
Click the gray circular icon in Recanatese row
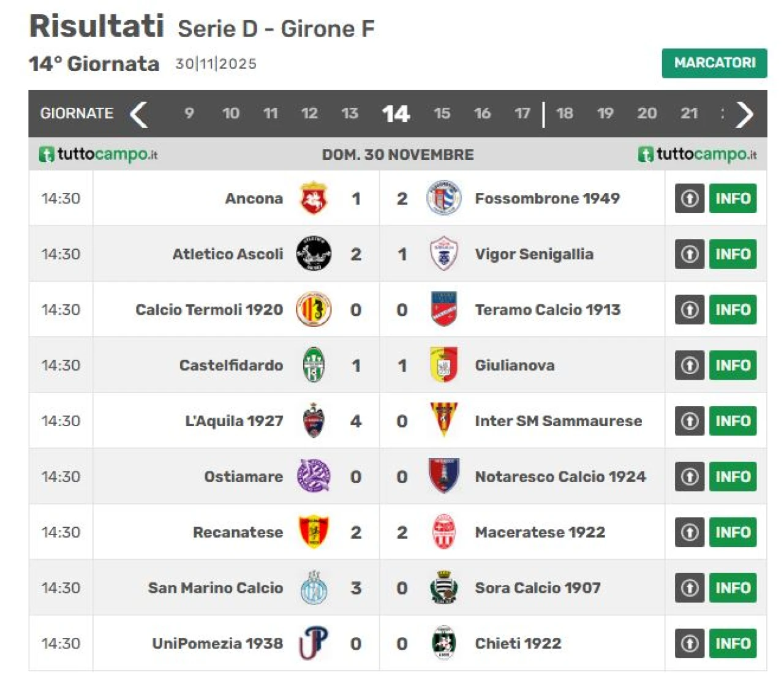pos(690,532)
